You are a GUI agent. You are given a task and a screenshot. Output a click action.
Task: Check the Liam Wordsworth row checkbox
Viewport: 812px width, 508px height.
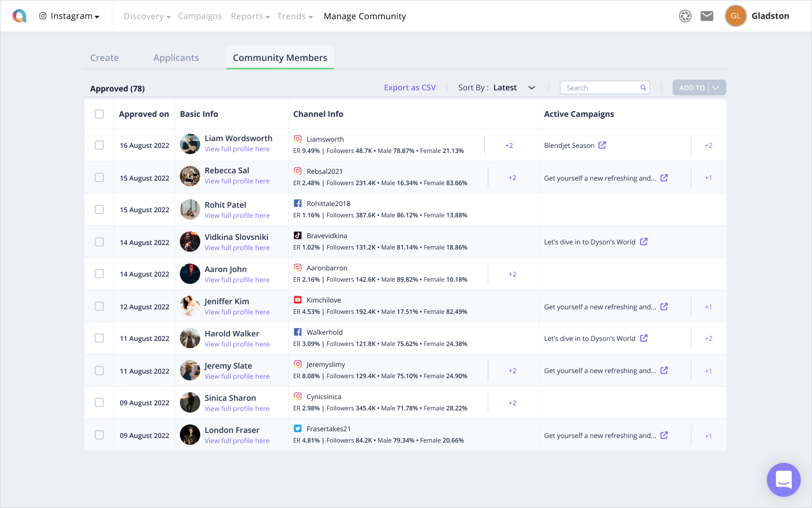point(99,145)
